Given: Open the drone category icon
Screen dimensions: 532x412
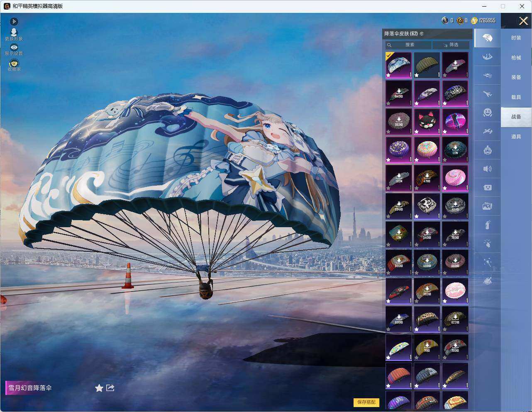Looking at the screenshot, I should coord(488,76).
